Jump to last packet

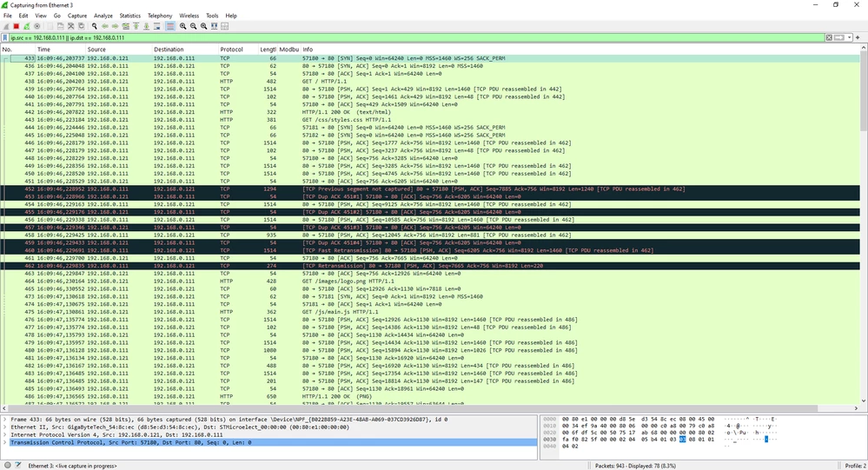pos(146,26)
